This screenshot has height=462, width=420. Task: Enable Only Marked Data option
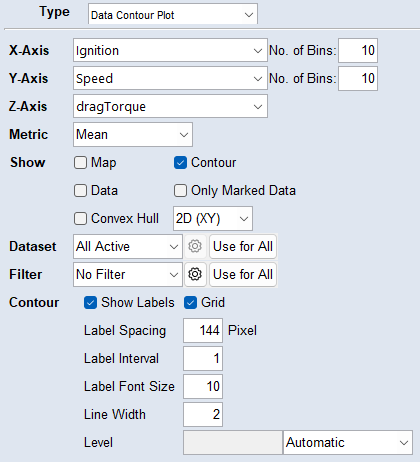click(180, 191)
